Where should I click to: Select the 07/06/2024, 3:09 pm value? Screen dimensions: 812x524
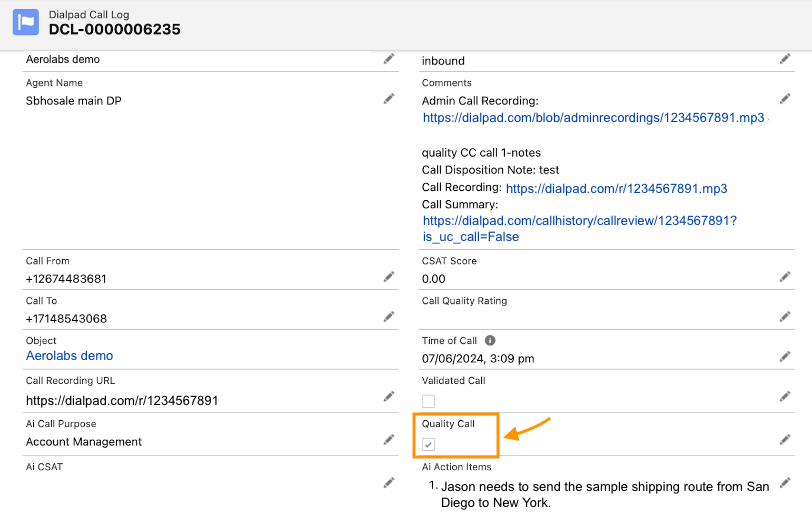point(478,359)
